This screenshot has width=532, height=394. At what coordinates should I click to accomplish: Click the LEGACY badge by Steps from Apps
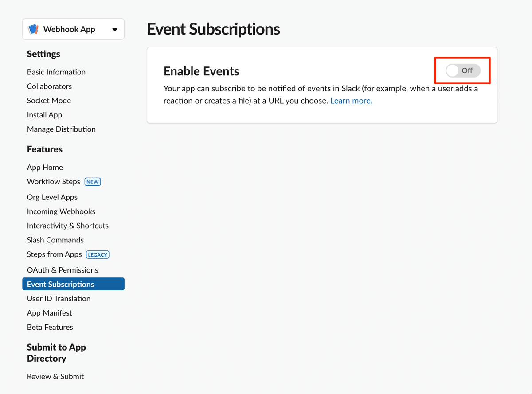tap(98, 254)
